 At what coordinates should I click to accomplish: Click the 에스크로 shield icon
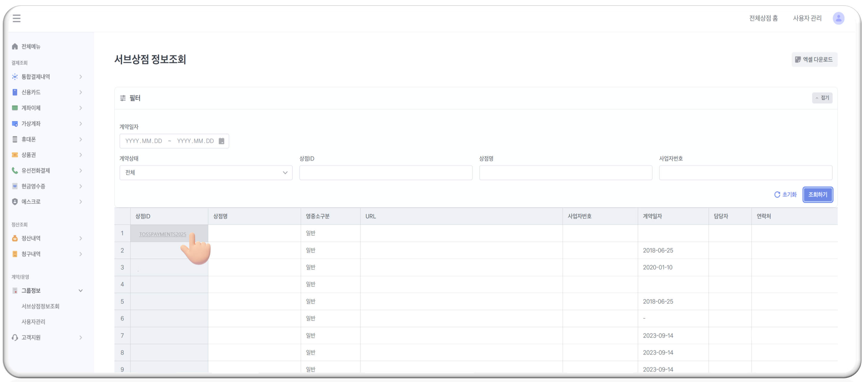click(15, 202)
